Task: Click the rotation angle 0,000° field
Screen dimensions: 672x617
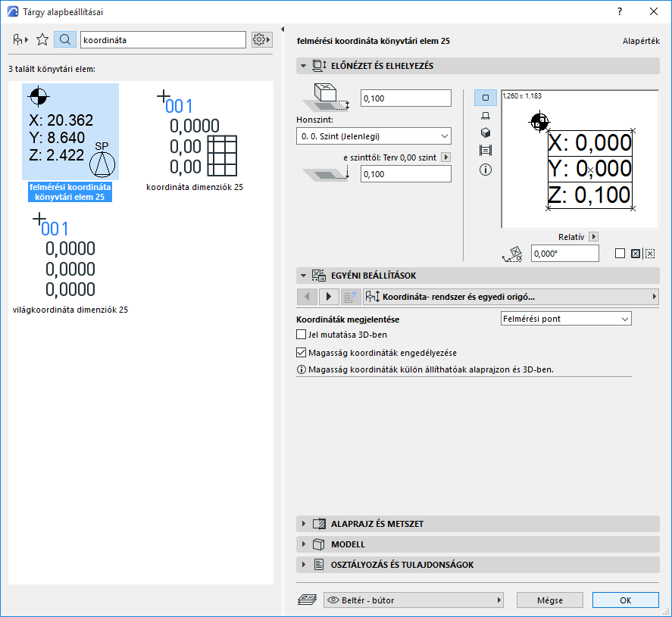Action: click(x=565, y=254)
